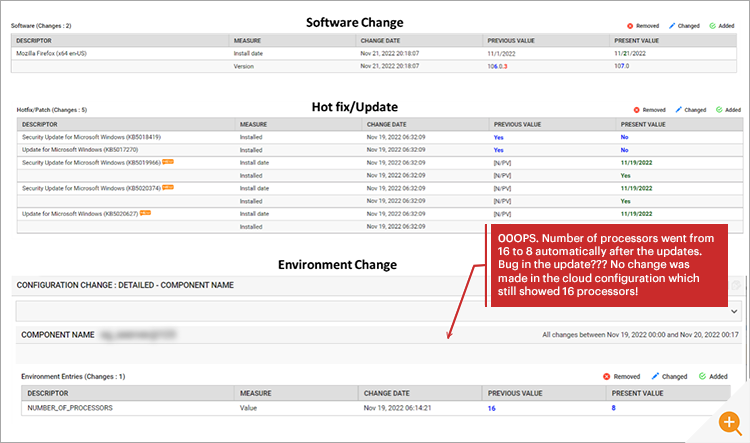The height and width of the screenshot is (443, 750).
Task: Click the Changed pencil icon in Environment Entries legend
Action: [655, 376]
